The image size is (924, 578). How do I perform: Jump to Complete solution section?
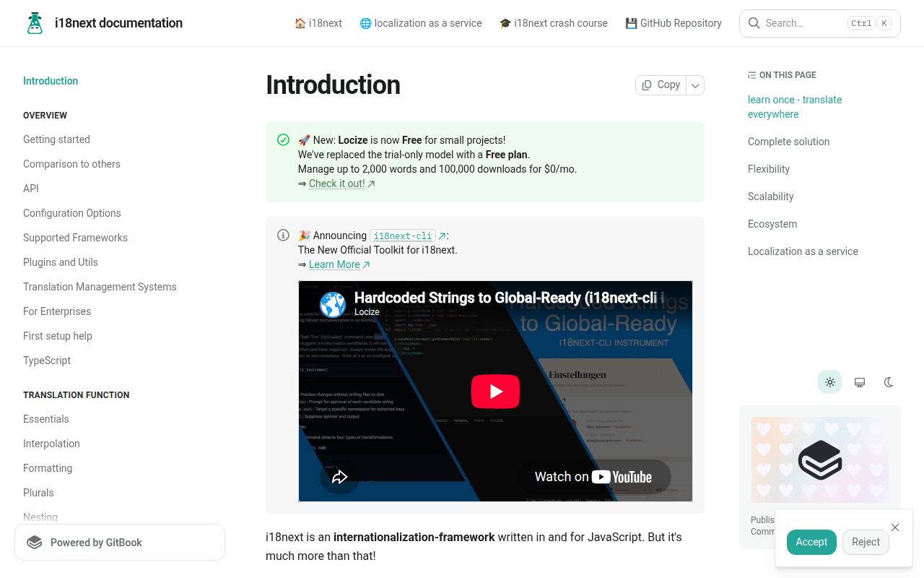pos(788,142)
